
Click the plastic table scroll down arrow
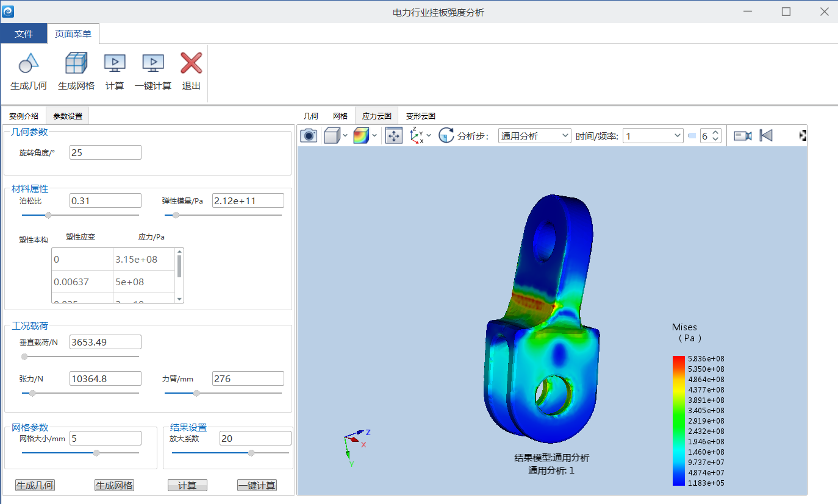pyautogui.click(x=179, y=299)
